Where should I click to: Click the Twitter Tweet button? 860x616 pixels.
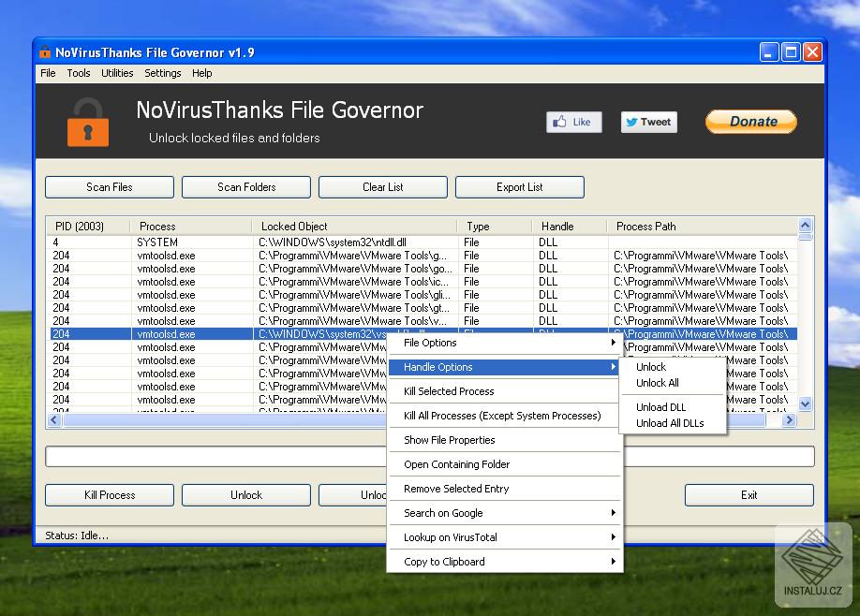[649, 122]
